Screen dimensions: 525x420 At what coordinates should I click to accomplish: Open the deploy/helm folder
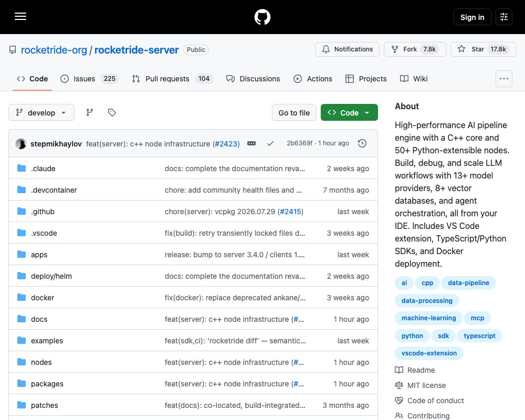point(51,276)
